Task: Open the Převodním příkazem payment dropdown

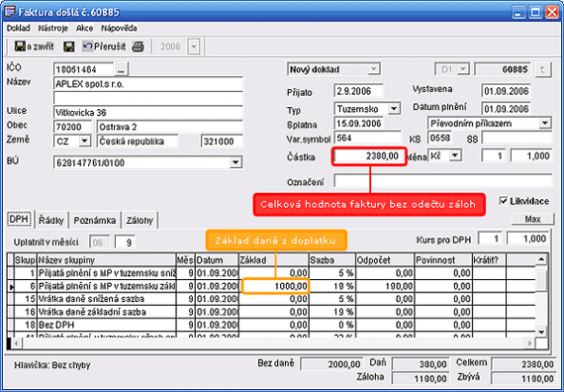Action: [545, 123]
